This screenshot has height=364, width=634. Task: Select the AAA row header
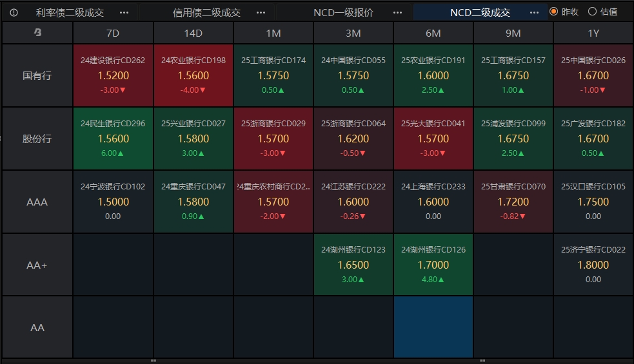[37, 202]
